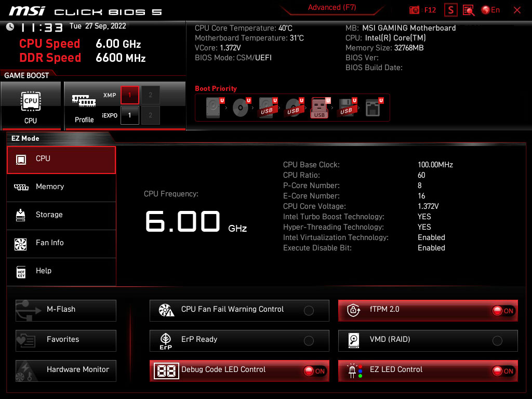Open the Memory section in the sidebar
This screenshot has height=399, width=532.
point(61,186)
